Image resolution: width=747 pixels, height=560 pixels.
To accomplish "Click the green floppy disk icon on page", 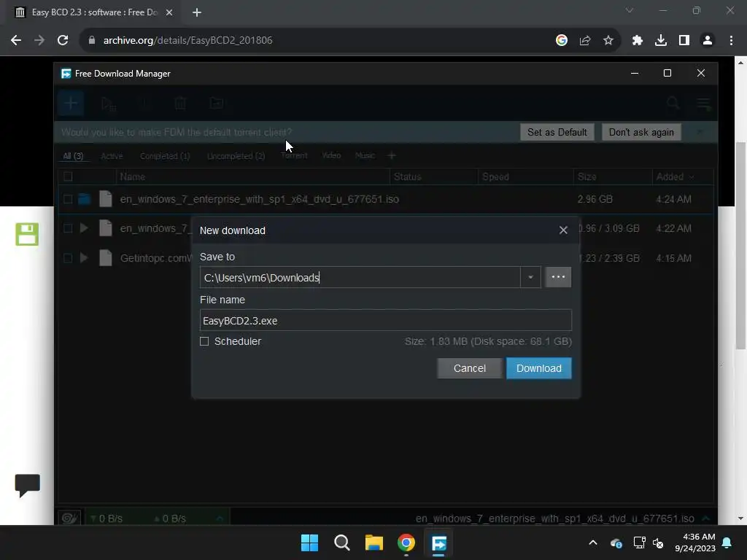I will pyautogui.click(x=27, y=234).
